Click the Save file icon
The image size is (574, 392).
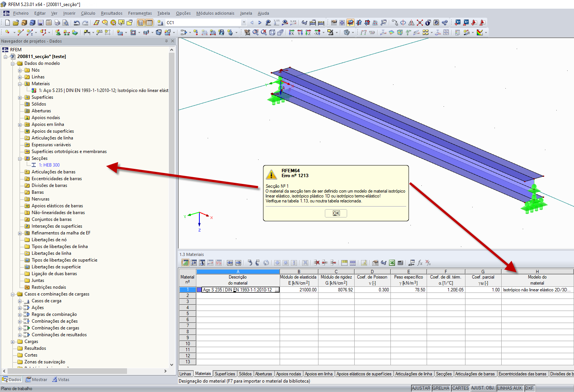click(41, 23)
